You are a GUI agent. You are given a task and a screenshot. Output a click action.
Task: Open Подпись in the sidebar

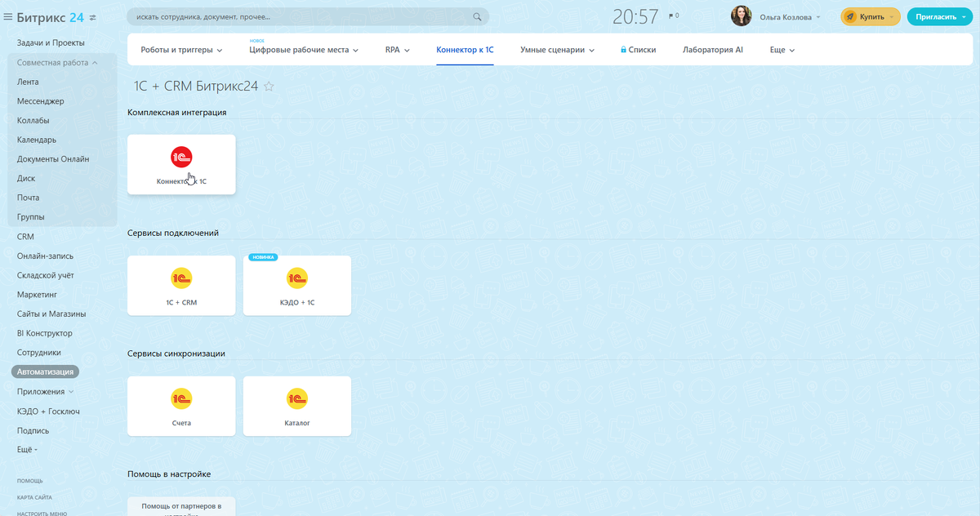[33, 430]
